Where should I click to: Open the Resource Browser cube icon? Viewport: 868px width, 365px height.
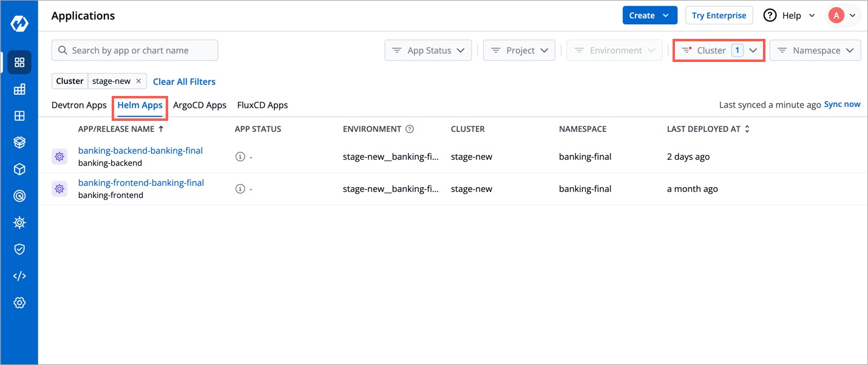tap(19, 168)
